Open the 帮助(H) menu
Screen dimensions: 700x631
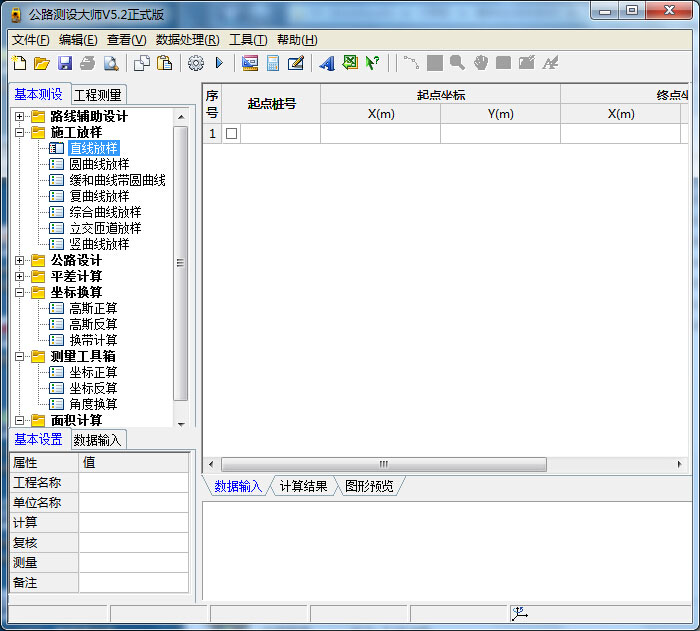click(x=297, y=40)
